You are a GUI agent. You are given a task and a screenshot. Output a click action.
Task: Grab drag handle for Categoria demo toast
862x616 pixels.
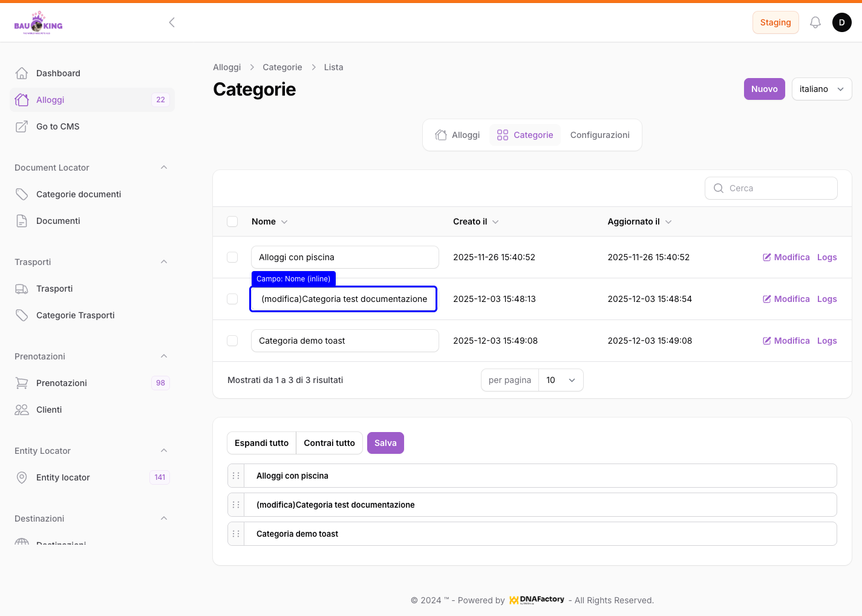(236, 534)
